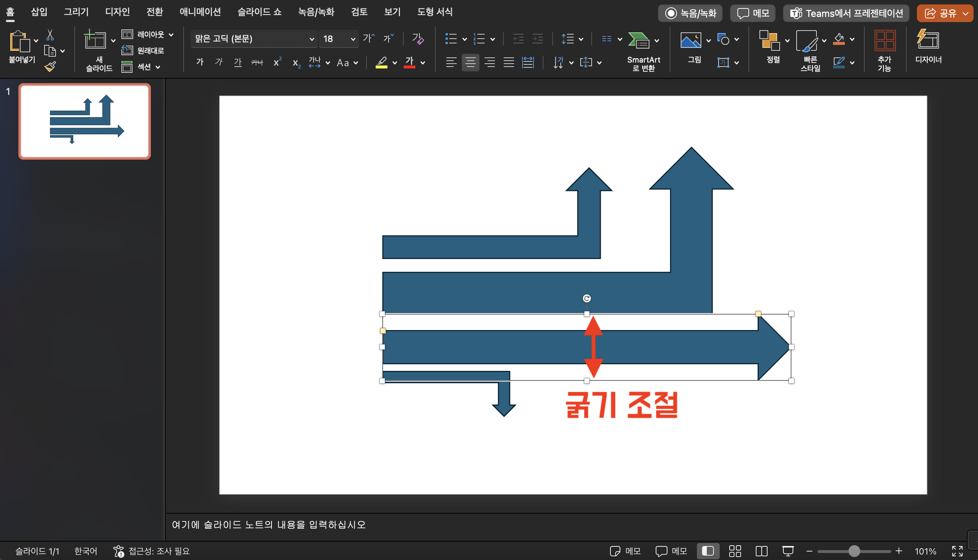Open the Designer (디자이너) icon
This screenshot has width=978, height=560.
928,39
